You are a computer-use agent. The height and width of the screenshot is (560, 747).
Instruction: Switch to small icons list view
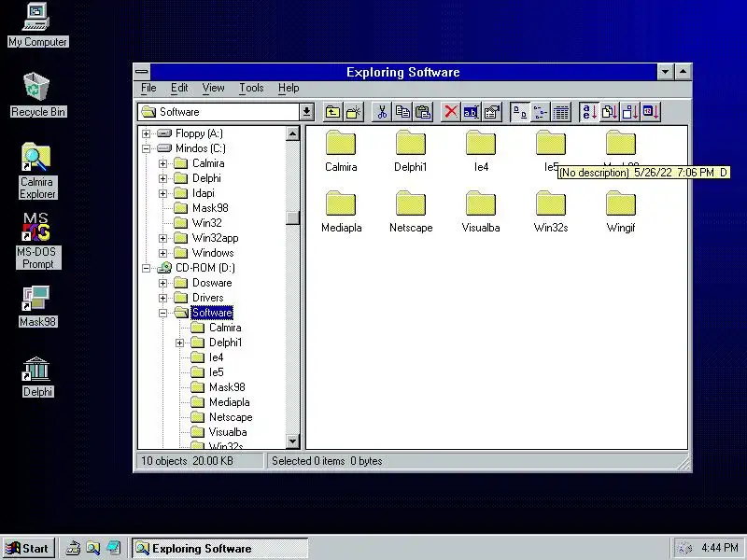click(x=541, y=112)
